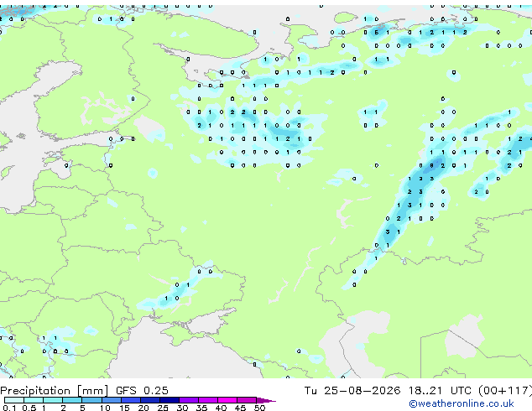Open the weatheronline.co.uk copyright link
Screen dimensions: 532x411
coord(462,403)
